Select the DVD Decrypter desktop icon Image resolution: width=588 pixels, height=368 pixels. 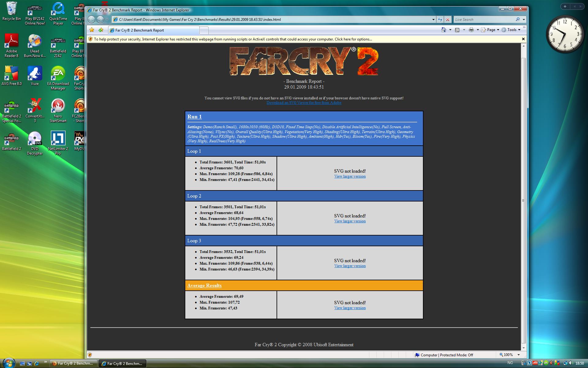(x=35, y=143)
